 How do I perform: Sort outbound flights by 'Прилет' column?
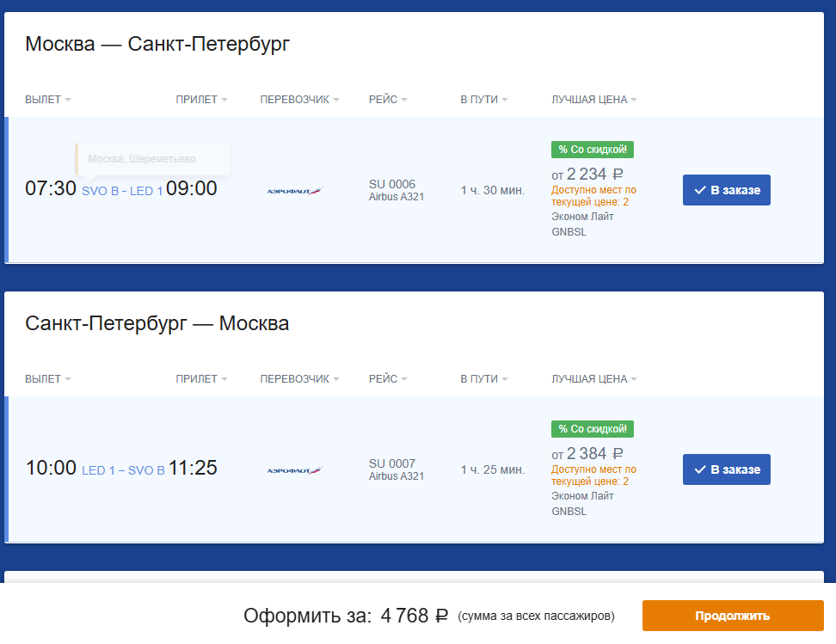pos(201,100)
